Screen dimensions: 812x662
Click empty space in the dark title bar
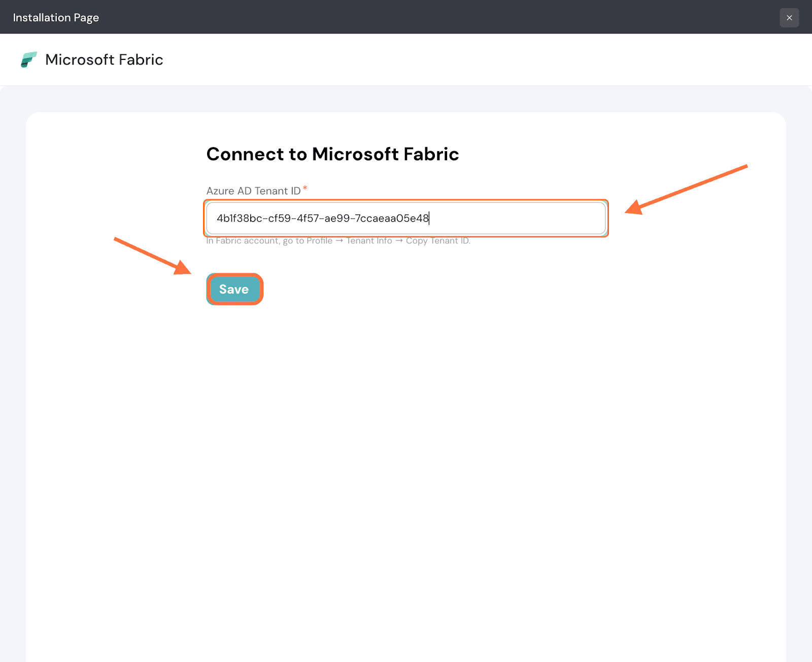(x=406, y=18)
